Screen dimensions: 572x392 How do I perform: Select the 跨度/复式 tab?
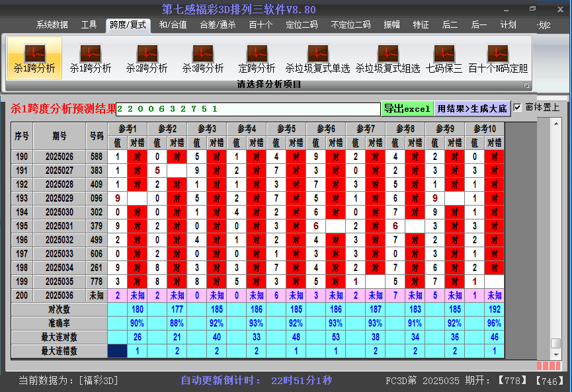[x=128, y=25]
